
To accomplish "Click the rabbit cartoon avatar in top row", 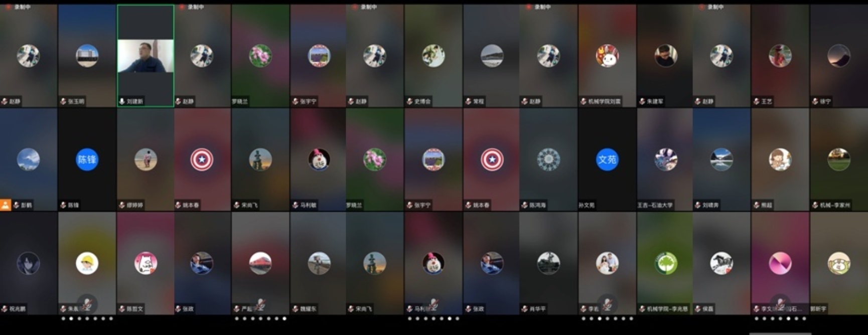I will [607, 56].
